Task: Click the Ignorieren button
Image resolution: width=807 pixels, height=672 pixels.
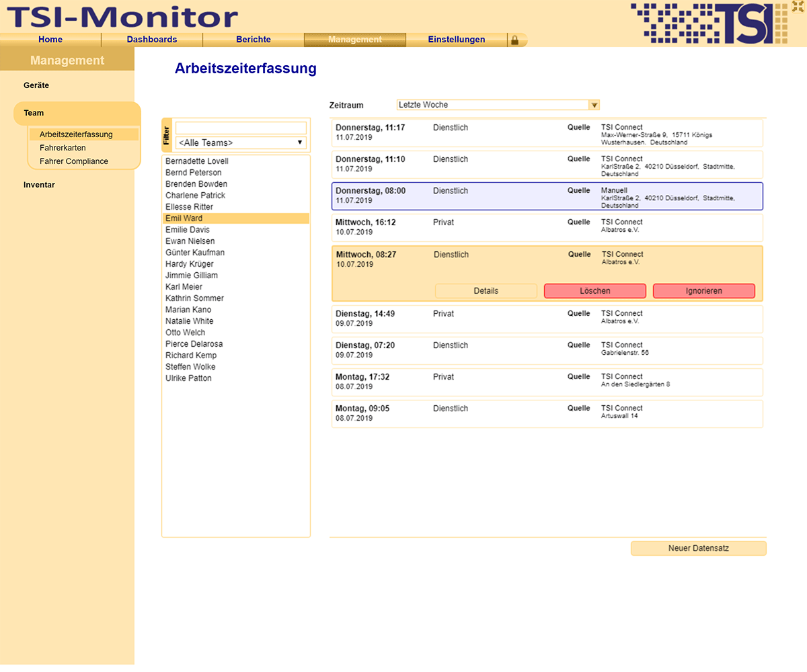Action: point(704,291)
